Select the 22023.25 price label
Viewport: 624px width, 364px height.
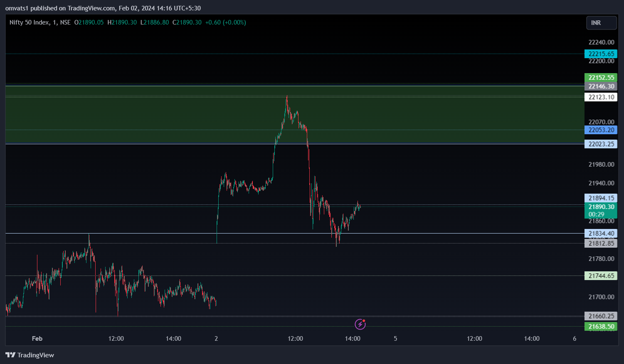pos(601,144)
